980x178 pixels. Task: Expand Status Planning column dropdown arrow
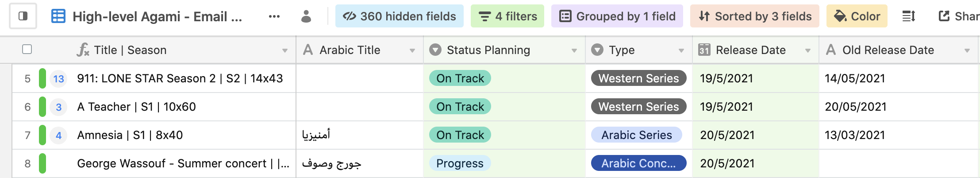point(574,50)
